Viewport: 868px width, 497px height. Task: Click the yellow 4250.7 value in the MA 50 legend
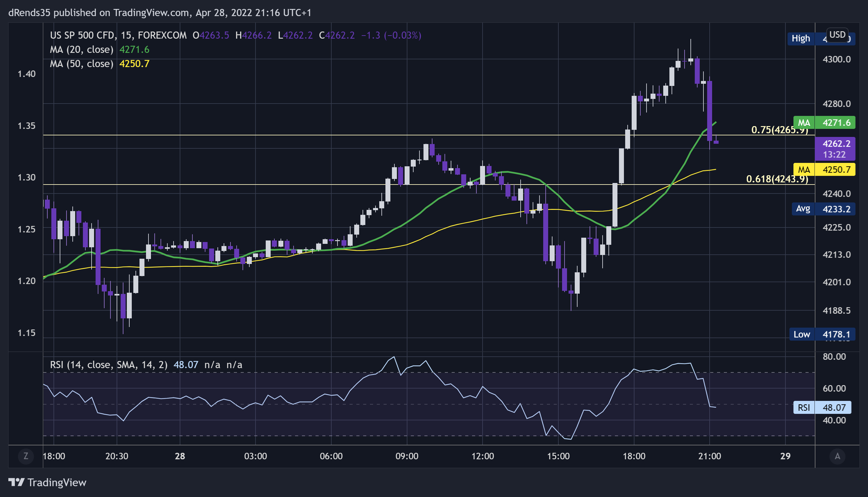click(134, 63)
